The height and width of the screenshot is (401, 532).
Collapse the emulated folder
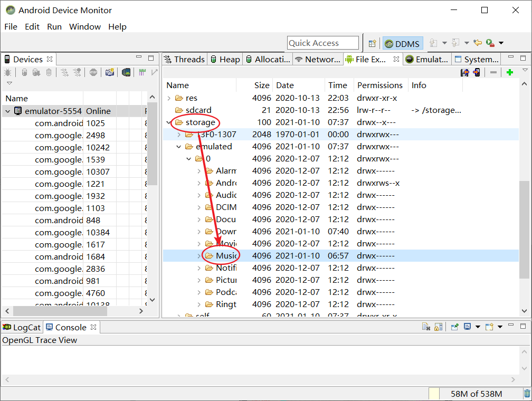coord(179,147)
